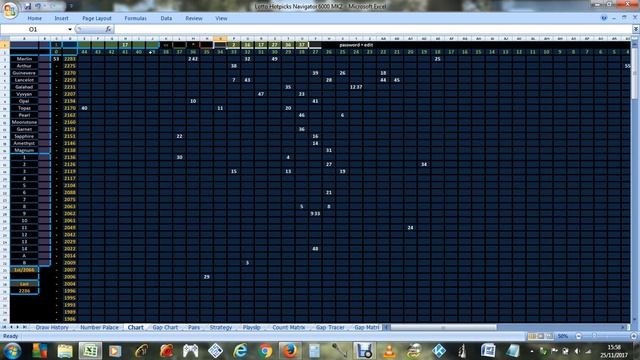Switch to Number Palace sheet
Viewport: 640px width, 360px height.
[x=99, y=327]
